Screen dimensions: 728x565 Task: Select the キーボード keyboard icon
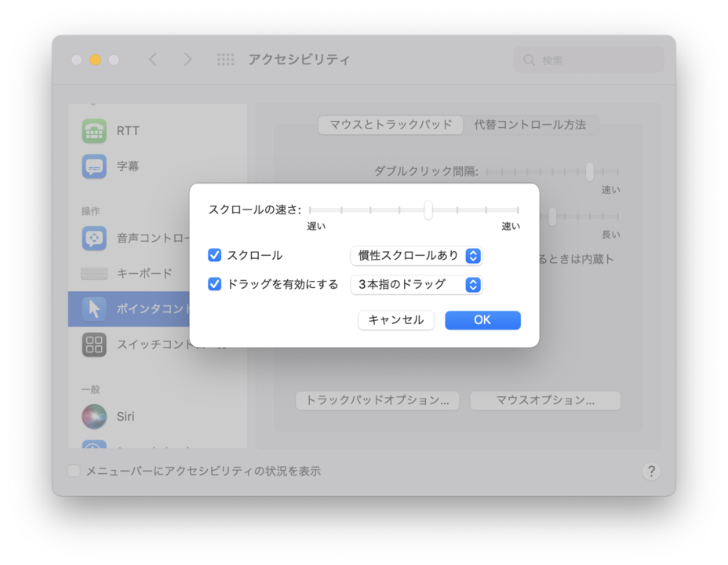pyautogui.click(x=94, y=273)
